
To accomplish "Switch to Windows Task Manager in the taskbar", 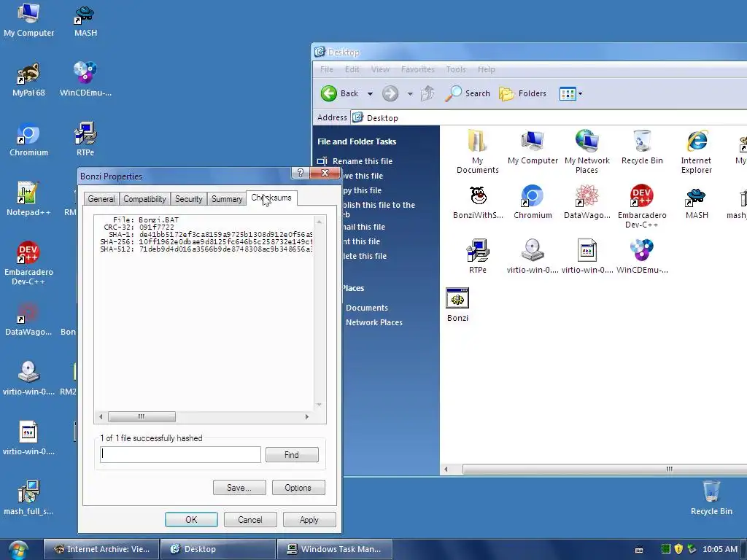I will pos(334,549).
